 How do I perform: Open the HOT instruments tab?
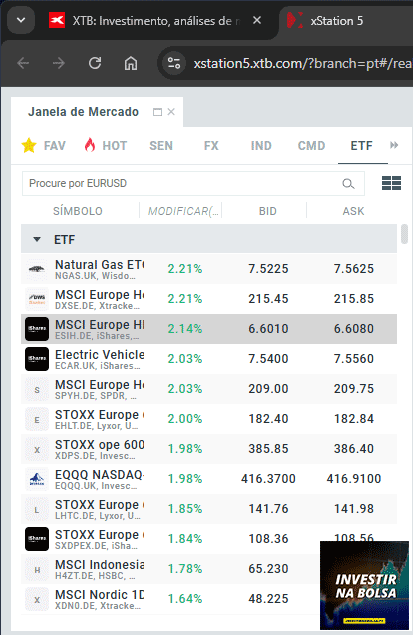point(106,145)
